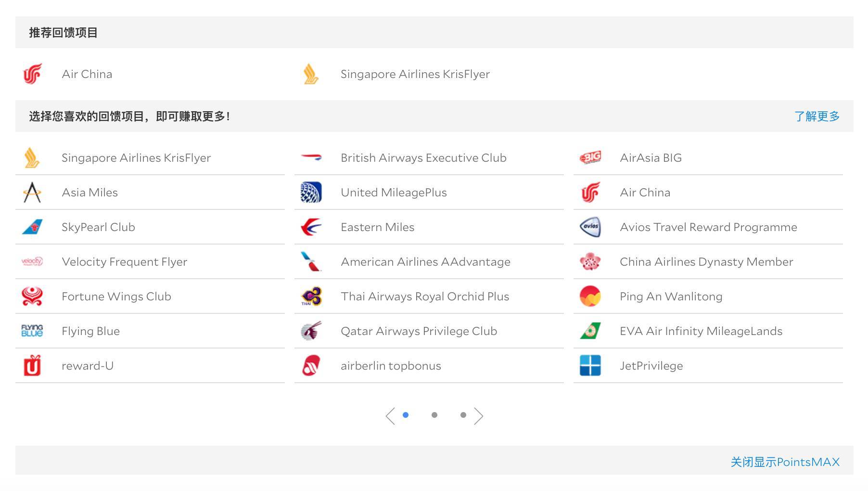The height and width of the screenshot is (491, 868).
Task: Click the Eastern Miles logo
Action: [x=311, y=227]
